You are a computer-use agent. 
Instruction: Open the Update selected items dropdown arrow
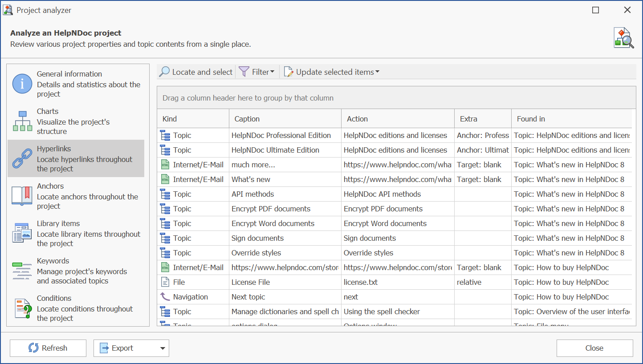377,72
